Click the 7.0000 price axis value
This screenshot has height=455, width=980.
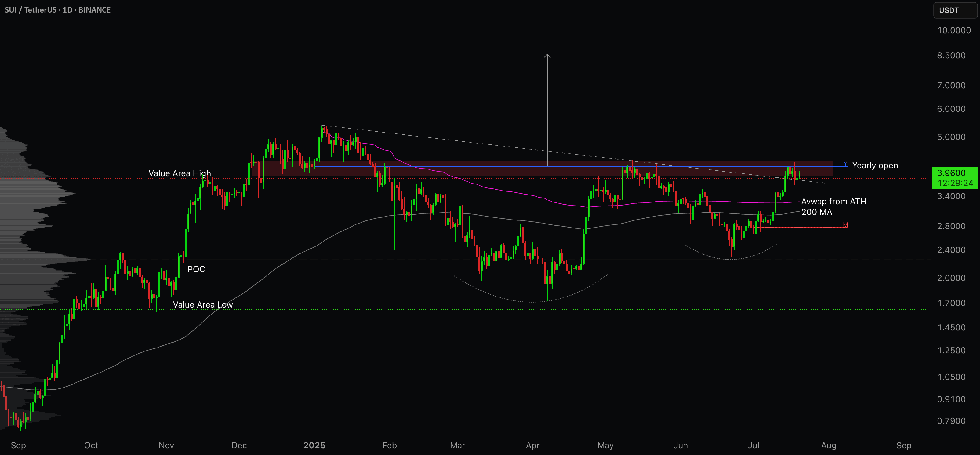tap(951, 85)
